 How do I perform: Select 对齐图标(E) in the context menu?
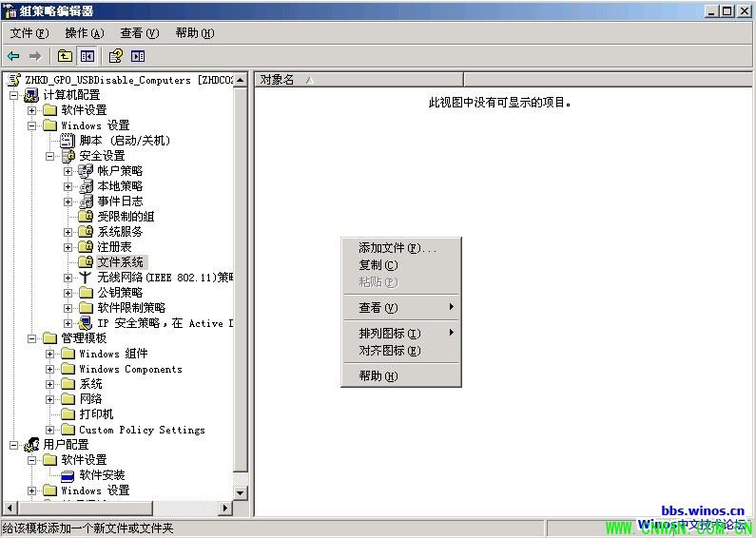pos(389,351)
